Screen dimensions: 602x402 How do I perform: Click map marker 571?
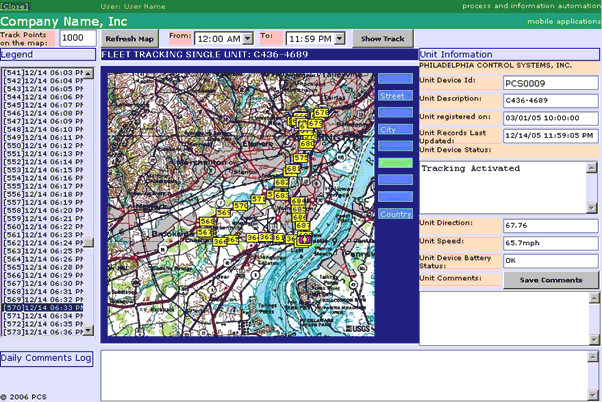[258, 199]
